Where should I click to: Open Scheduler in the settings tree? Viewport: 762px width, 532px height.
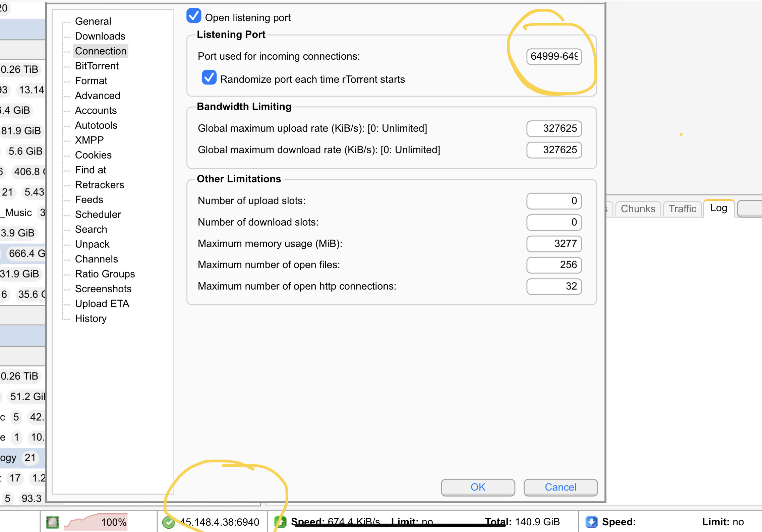(98, 215)
